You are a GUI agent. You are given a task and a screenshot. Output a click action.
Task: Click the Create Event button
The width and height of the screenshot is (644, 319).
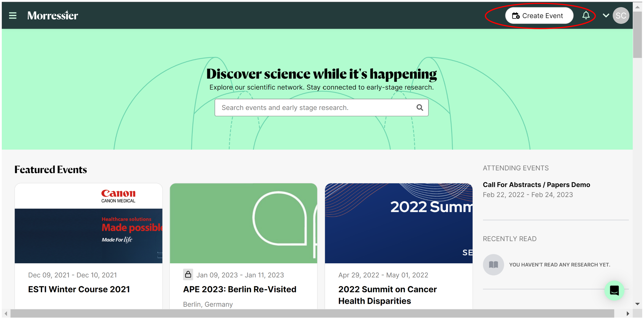point(539,15)
